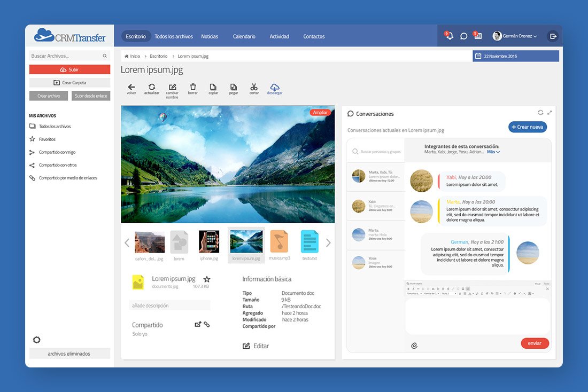Open Favoritos in sidebar
The height and width of the screenshot is (392, 588).
coord(42,139)
